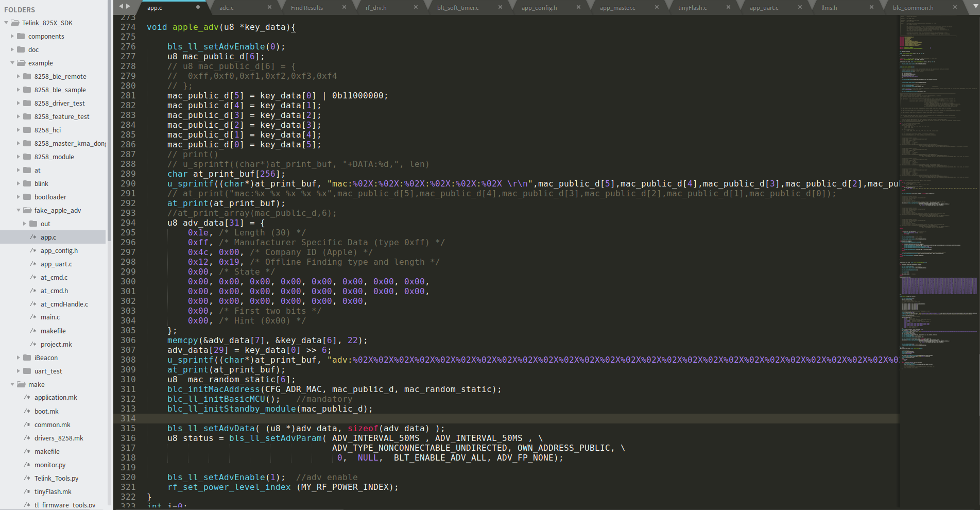Expand the 8258_module folder
The image size is (980, 510).
click(19, 157)
